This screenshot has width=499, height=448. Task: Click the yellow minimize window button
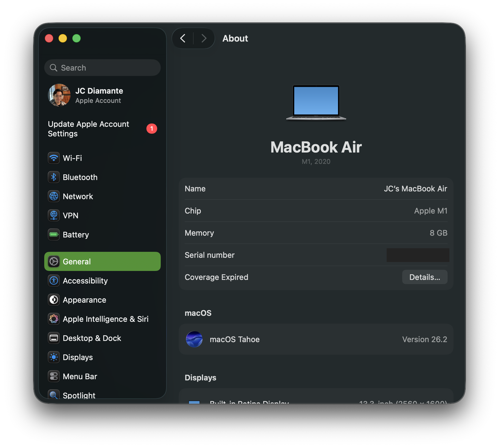(63, 38)
